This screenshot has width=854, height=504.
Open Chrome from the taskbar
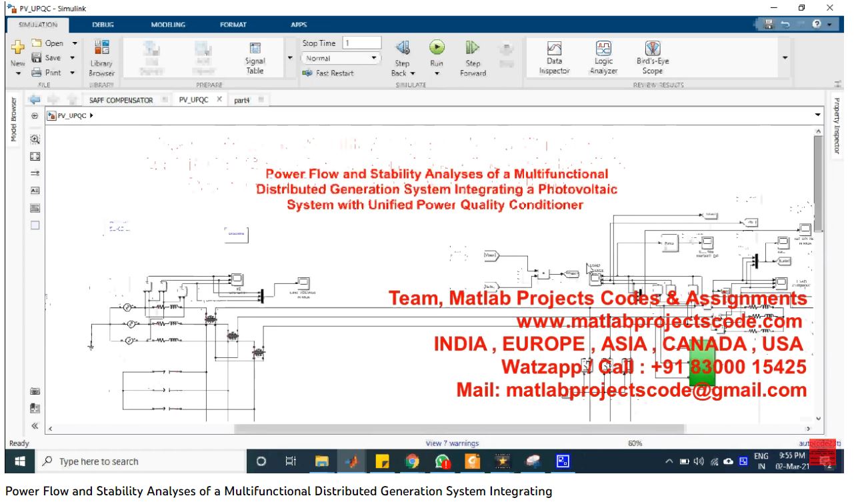[413, 461]
